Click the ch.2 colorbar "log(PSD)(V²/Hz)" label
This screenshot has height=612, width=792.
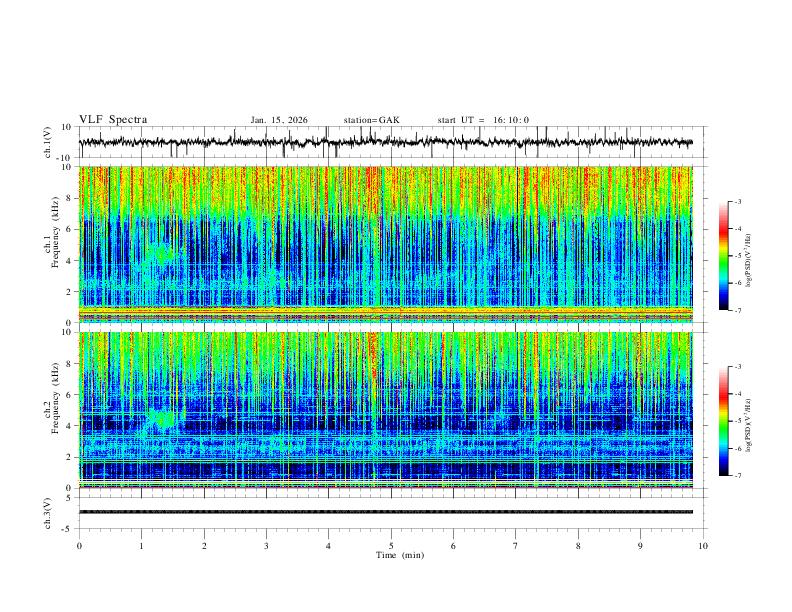[x=748, y=425]
